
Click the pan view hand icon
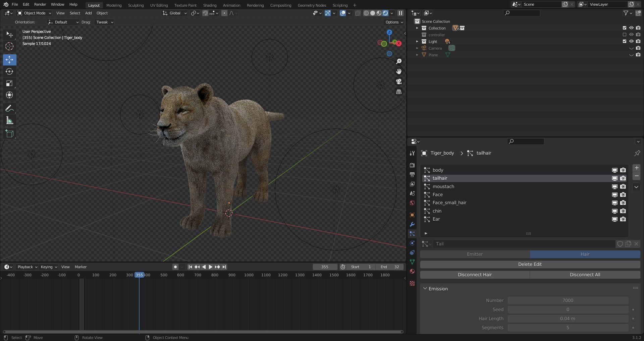tap(399, 71)
